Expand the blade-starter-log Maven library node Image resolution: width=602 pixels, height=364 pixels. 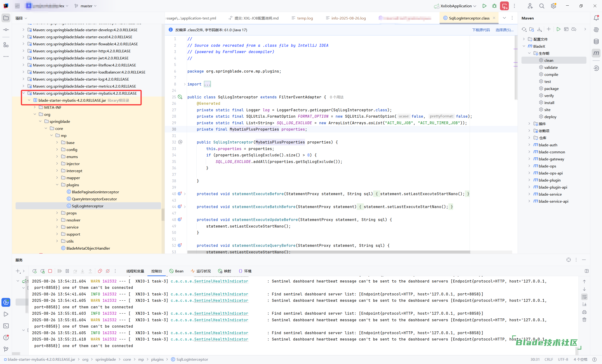click(x=23, y=79)
